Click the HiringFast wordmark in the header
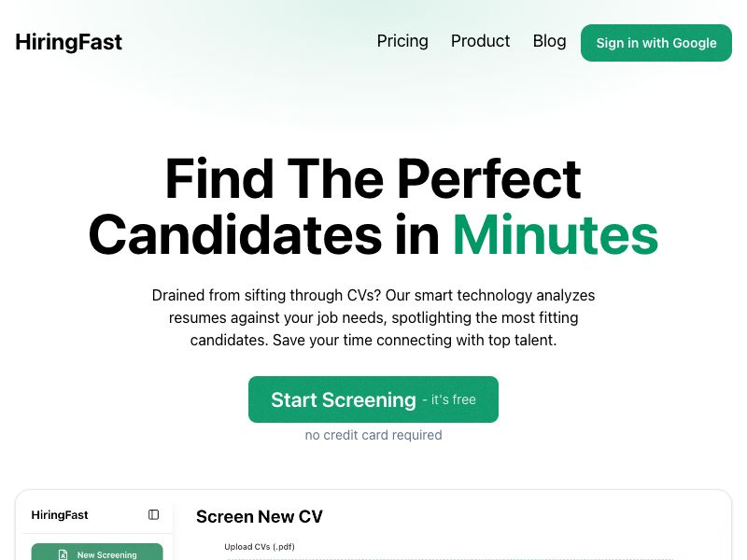The height and width of the screenshot is (560, 747). (68, 42)
